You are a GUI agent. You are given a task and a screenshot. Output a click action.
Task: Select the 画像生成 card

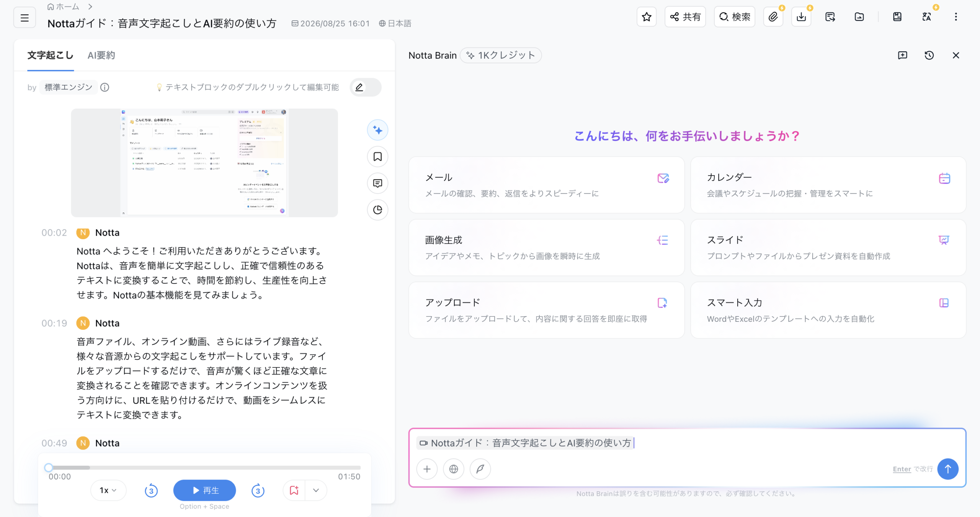point(546,248)
